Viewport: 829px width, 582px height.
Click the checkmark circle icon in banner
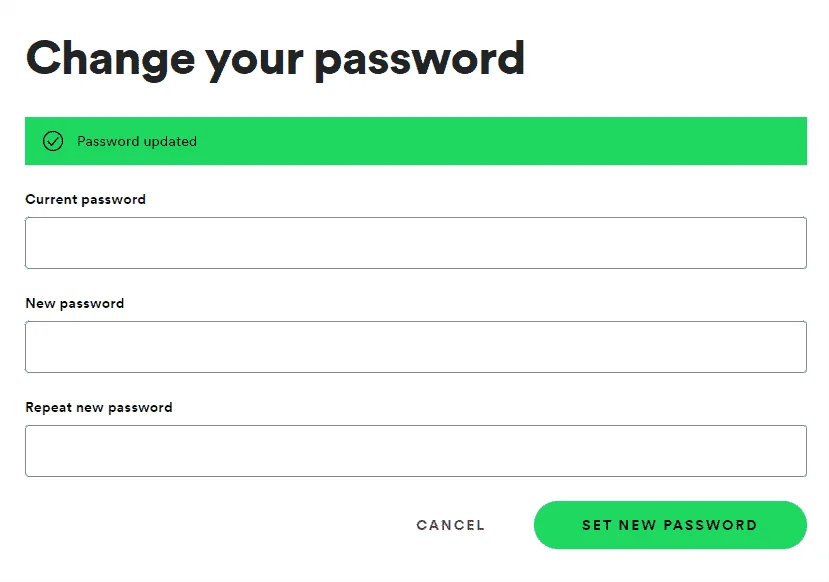pyautogui.click(x=53, y=141)
